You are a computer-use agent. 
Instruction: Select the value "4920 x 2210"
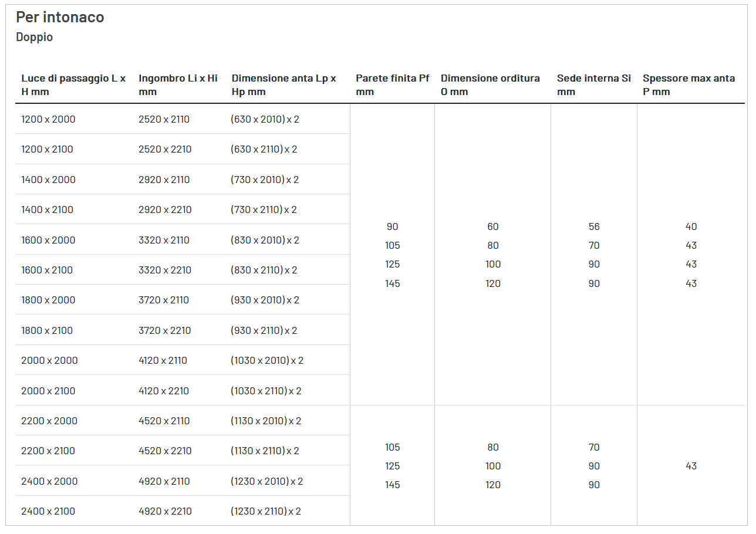pyautogui.click(x=166, y=511)
